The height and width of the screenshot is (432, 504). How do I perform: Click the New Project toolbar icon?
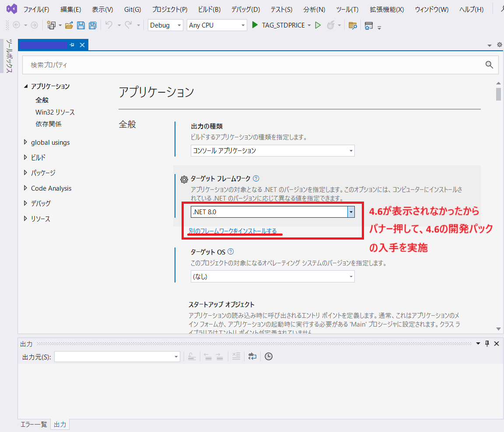[x=52, y=25]
